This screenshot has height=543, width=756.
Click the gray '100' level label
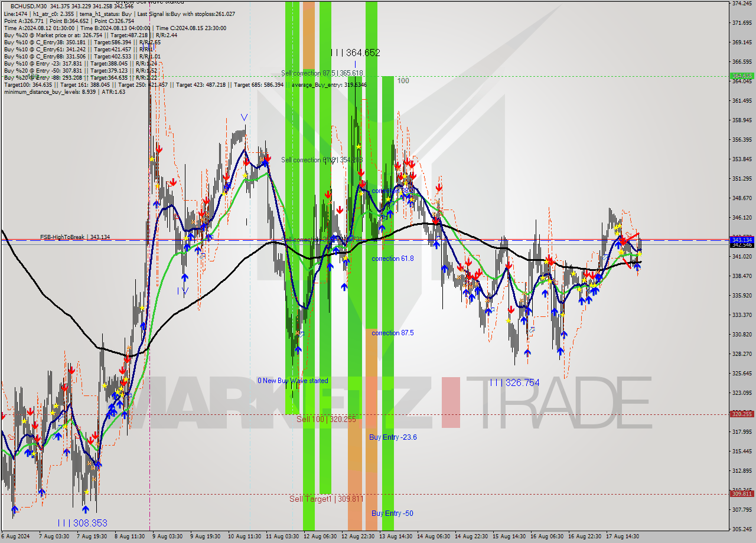(403, 81)
